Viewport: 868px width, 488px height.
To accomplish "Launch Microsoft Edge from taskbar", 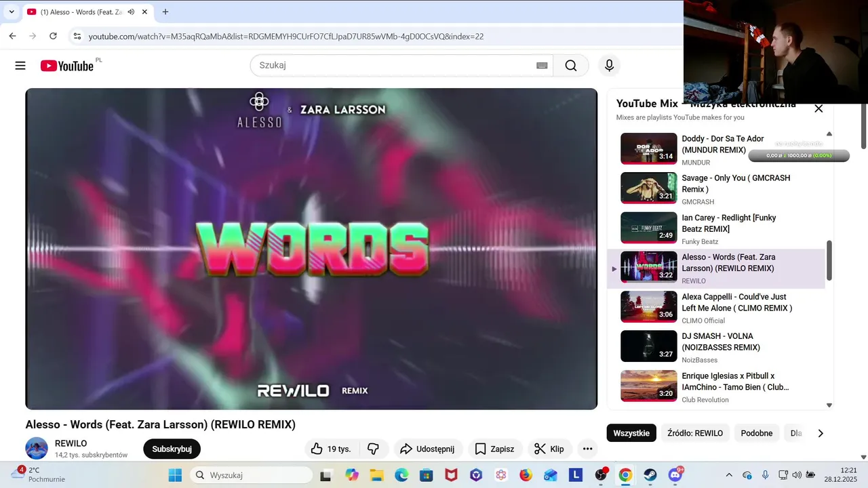I will (x=402, y=475).
